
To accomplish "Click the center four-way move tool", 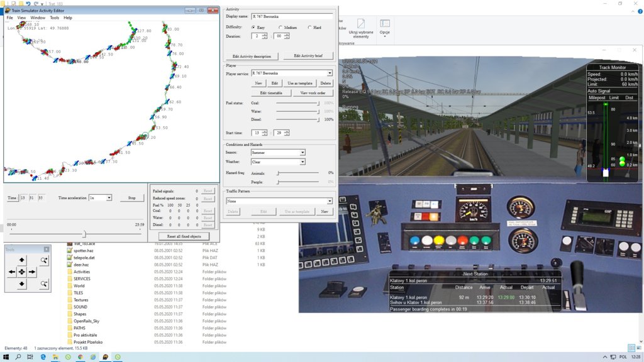I will point(22,272).
